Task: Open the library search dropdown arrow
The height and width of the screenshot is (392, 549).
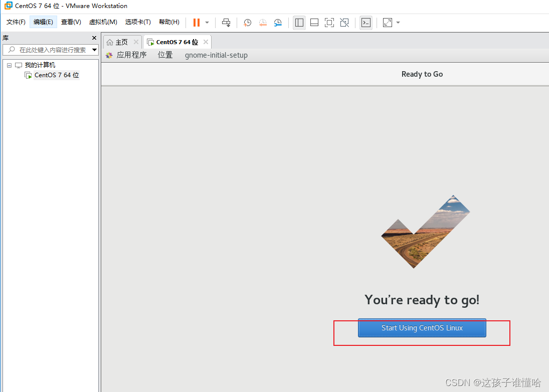Action: (x=95, y=50)
